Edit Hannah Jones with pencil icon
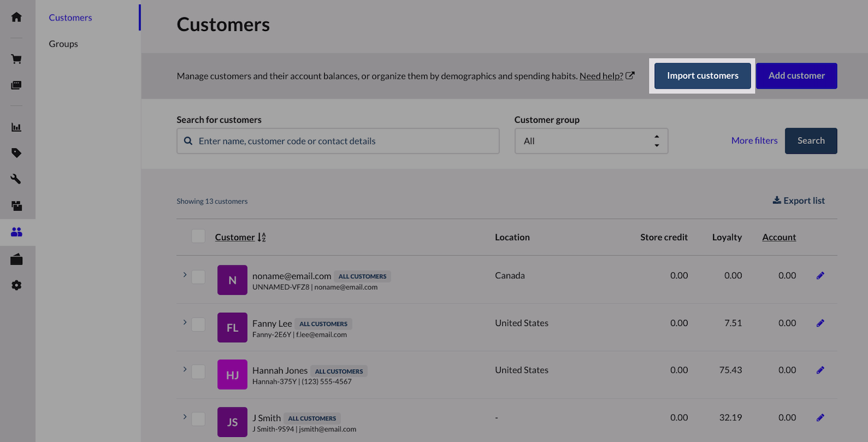 [820, 370]
